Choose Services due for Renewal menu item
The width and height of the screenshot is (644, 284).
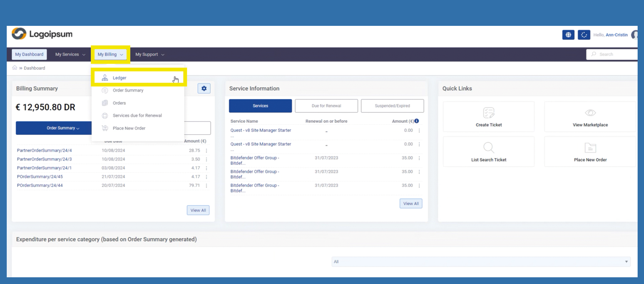tap(137, 115)
